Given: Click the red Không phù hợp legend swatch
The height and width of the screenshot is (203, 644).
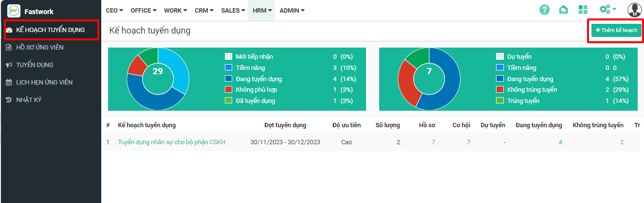Looking at the screenshot, I should 228,90.
